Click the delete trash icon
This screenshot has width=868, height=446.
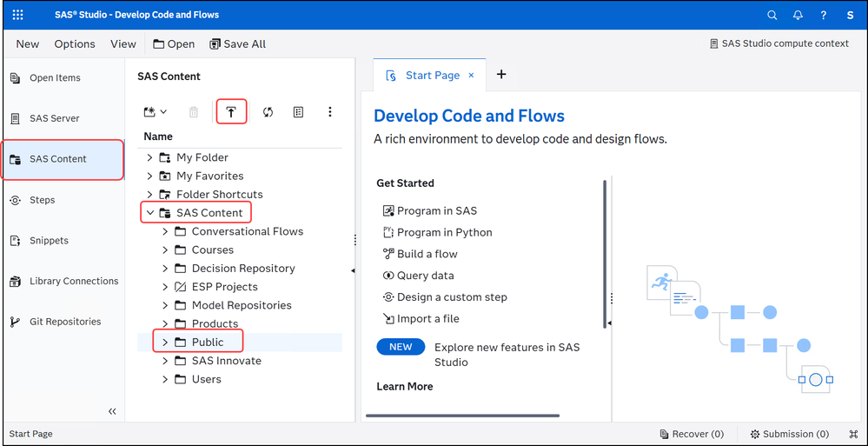193,112
